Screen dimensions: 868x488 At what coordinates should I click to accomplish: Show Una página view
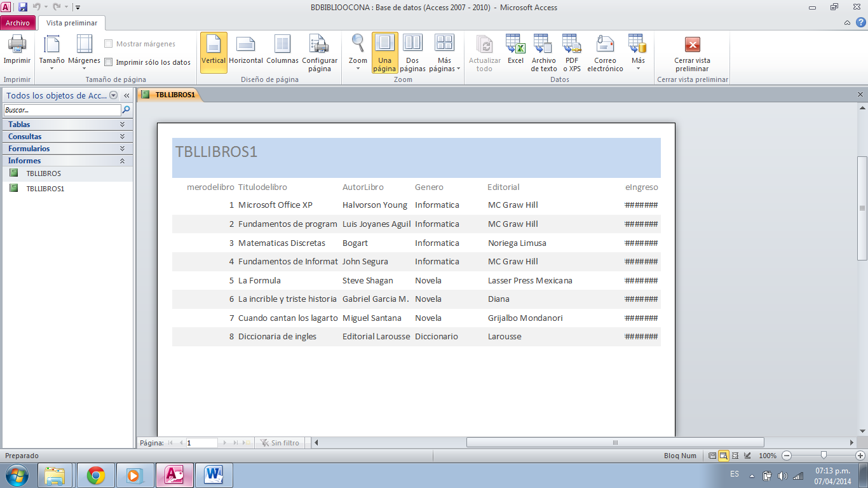[x=384, y=51]
